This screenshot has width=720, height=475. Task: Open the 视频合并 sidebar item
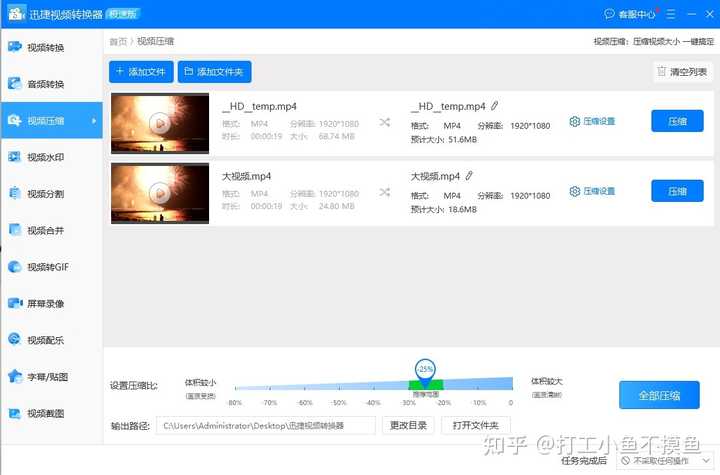point(51,230)
